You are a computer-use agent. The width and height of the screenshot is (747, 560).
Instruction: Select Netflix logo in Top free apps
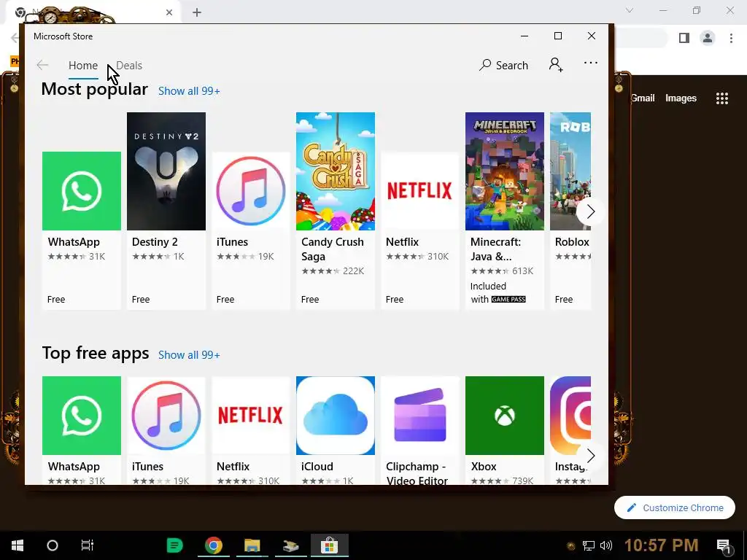[251, 416]
